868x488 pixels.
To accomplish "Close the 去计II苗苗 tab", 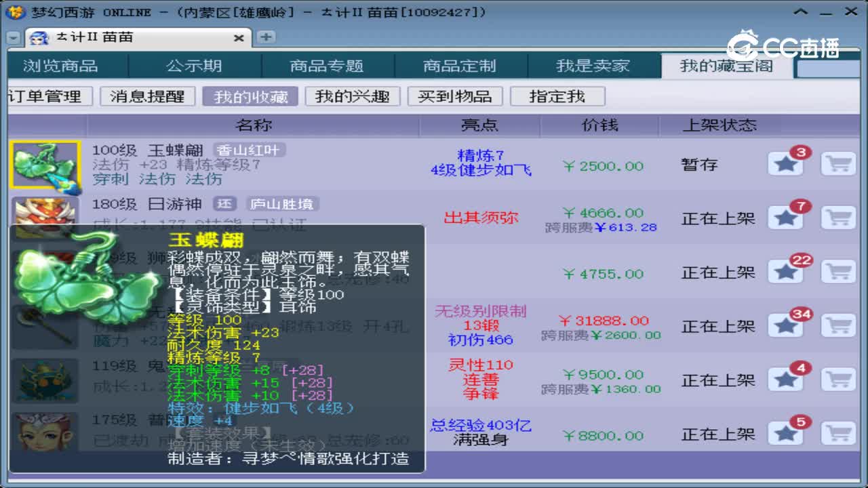I will click(x=239, y=39).
